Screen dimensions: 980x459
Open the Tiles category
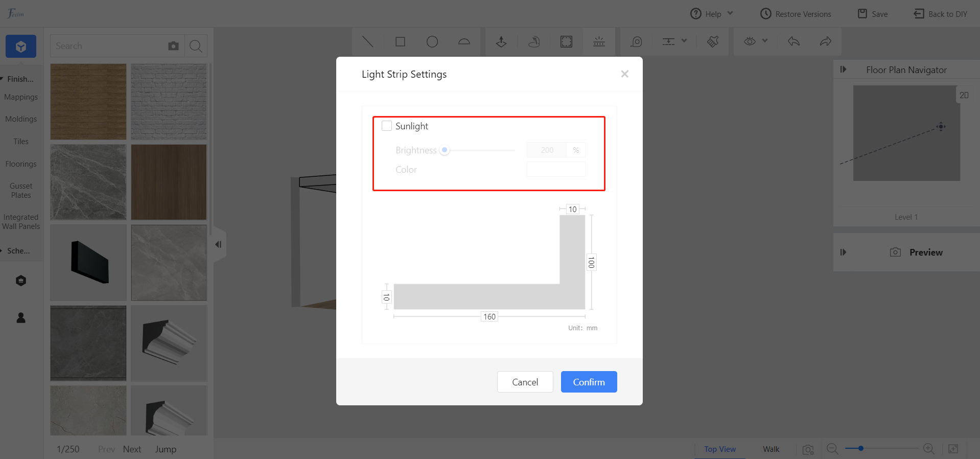click(21, 142)
